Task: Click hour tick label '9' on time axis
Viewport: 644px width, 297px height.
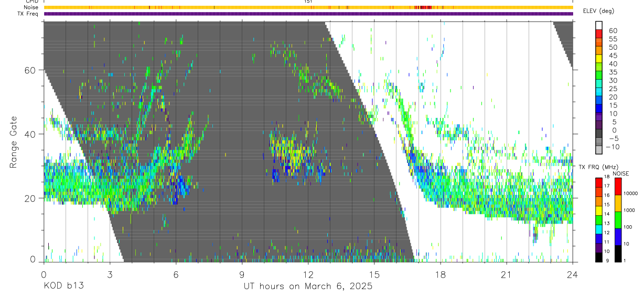Action: point(242,274)
